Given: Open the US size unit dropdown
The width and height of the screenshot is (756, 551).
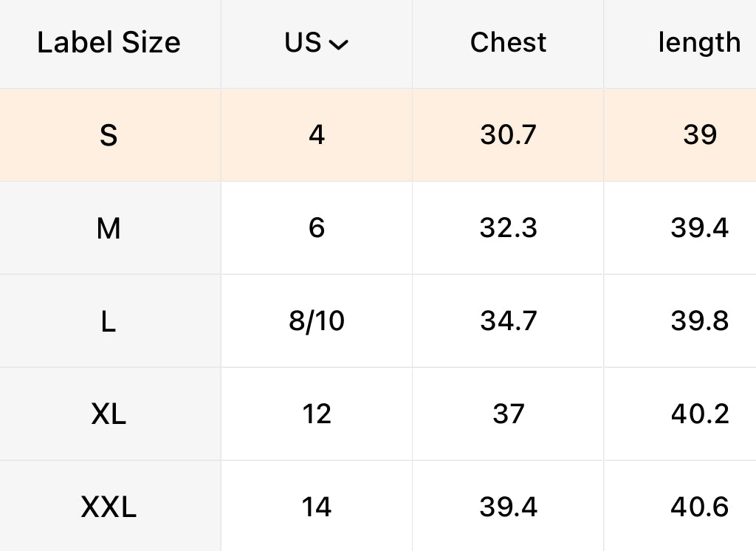Looking at the screenshot, I should pos(316,42).
